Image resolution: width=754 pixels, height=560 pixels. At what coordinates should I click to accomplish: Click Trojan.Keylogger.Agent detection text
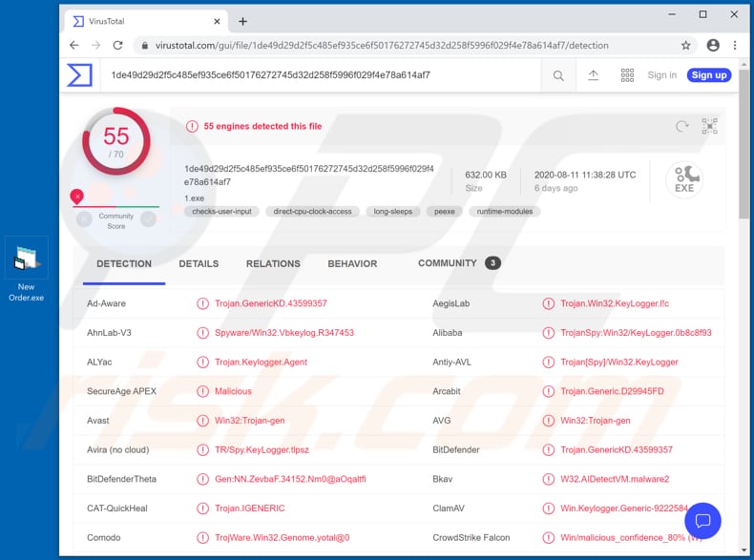(261, 363)
